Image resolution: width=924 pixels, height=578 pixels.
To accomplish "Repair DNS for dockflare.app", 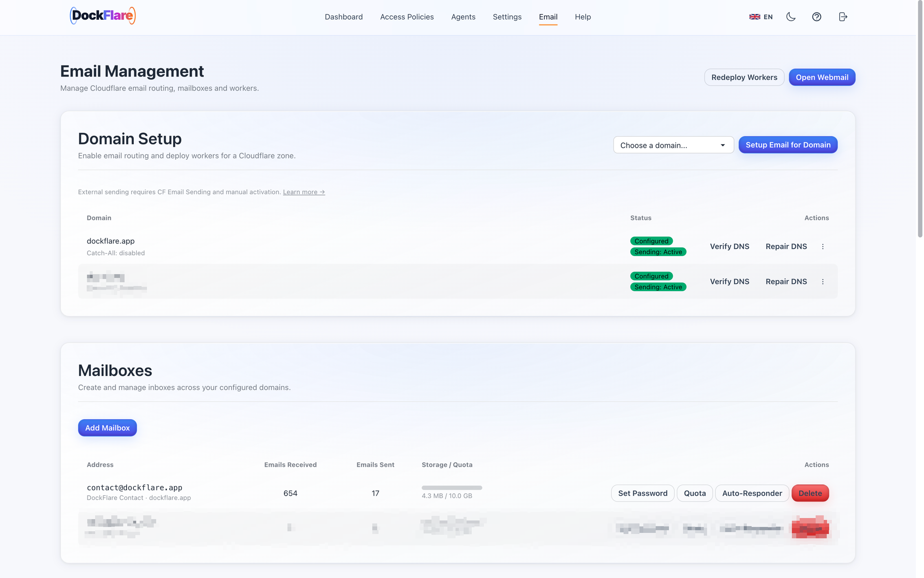I will [786, 246].
